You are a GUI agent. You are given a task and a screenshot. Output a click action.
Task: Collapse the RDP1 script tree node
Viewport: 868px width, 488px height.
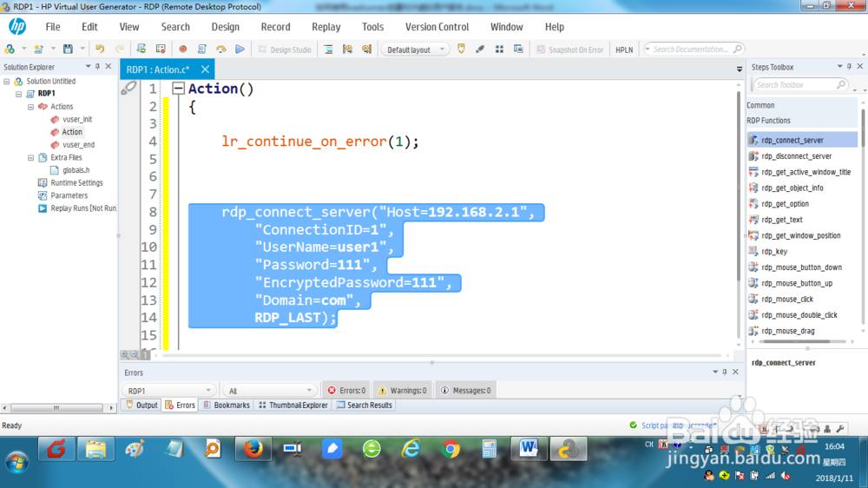(19, 94)
